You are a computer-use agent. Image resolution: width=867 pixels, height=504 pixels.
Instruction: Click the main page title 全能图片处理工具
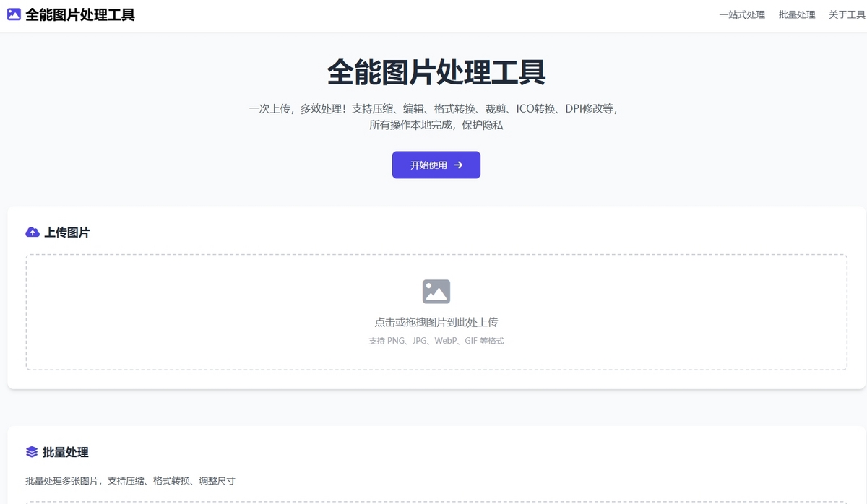436,71
